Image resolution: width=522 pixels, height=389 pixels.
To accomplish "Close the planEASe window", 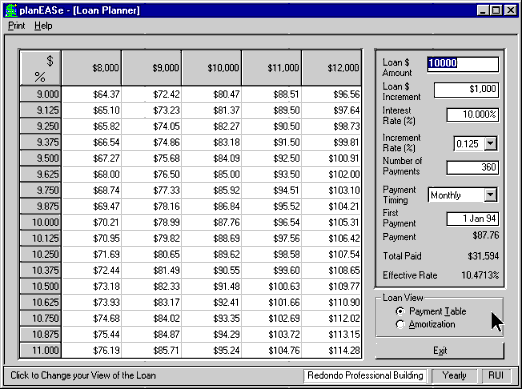I will point(510,10).
